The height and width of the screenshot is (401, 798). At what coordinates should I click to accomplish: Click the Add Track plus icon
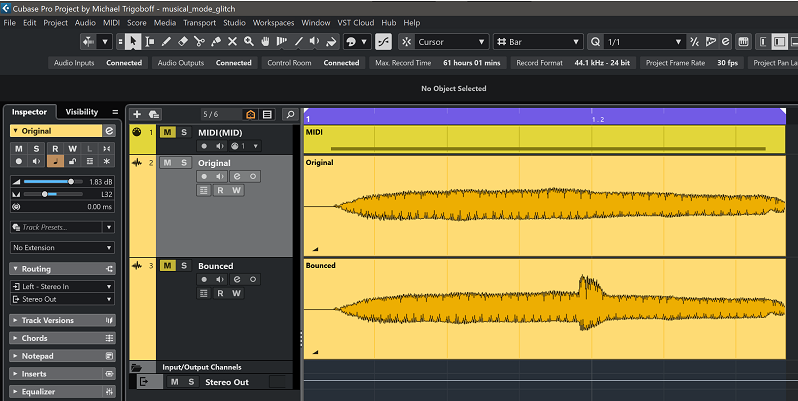(x=138, y=114)
